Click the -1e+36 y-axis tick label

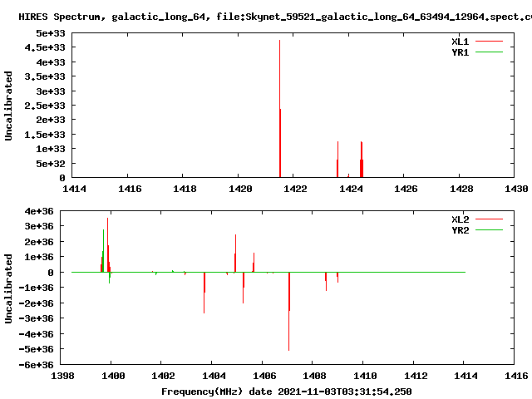36,288
